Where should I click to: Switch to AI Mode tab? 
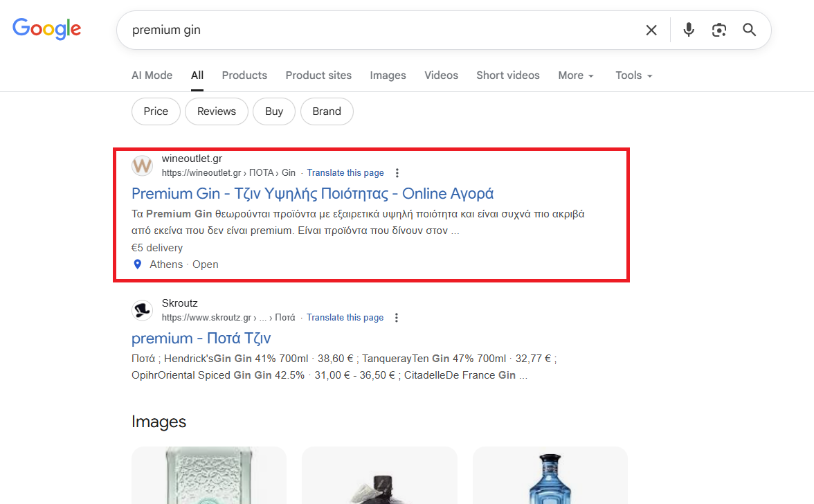click(152, 75)
